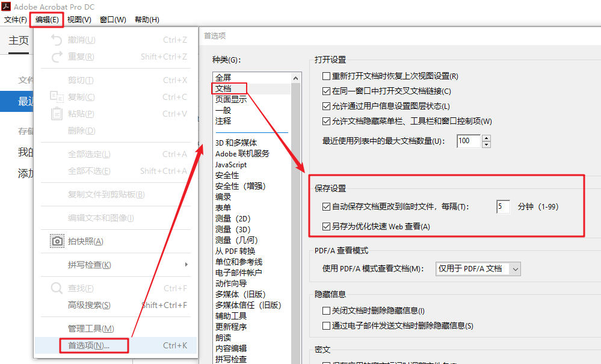Select 删除(D) menu entry
This screenshot has height=364, width=601.
116,131
